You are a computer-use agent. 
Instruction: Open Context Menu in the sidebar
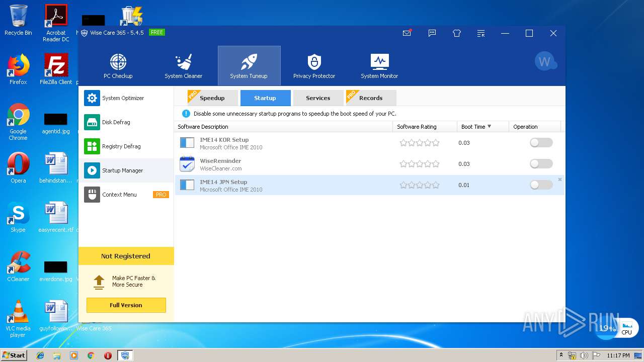[x=126, y=195]
